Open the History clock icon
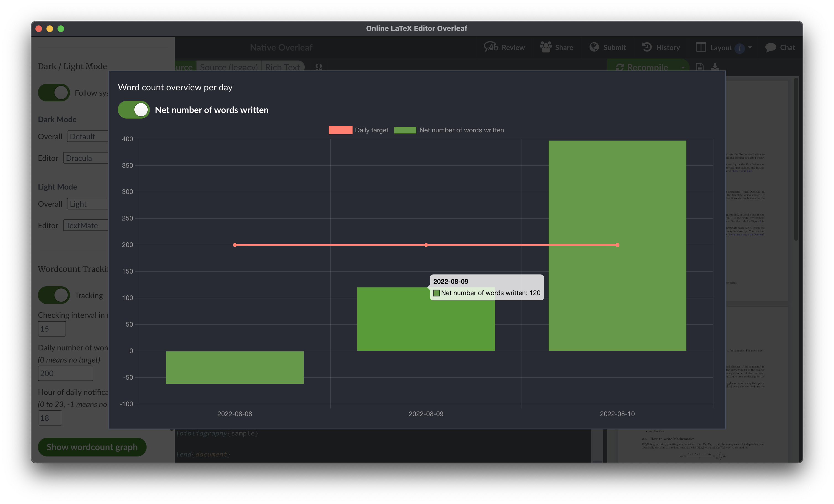Viewport: 834px width, 504px height. tap(647, 47)
